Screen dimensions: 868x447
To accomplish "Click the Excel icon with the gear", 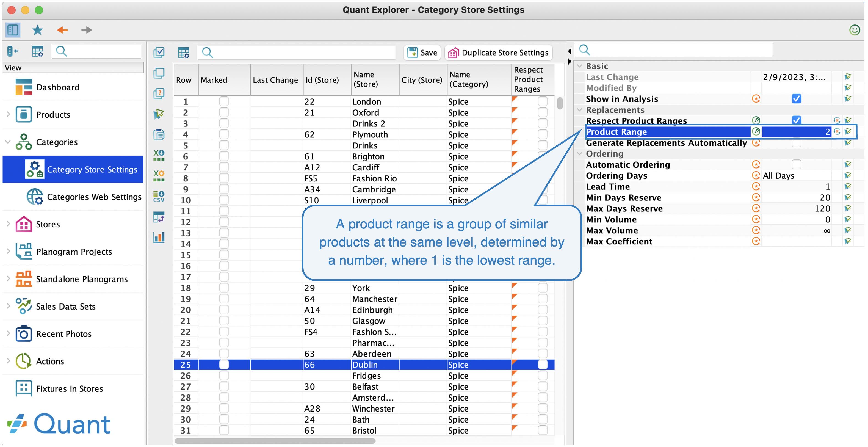I will click(159, 176).
